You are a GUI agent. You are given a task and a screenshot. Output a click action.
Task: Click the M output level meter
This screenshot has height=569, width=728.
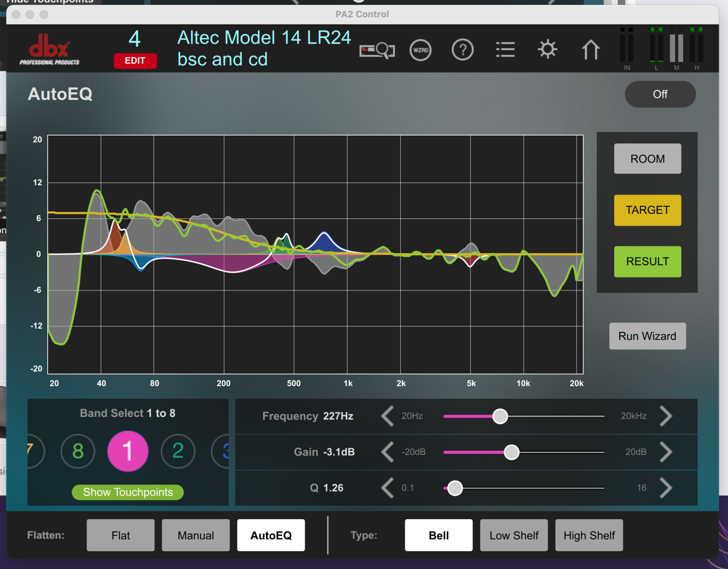pos(676,48)
